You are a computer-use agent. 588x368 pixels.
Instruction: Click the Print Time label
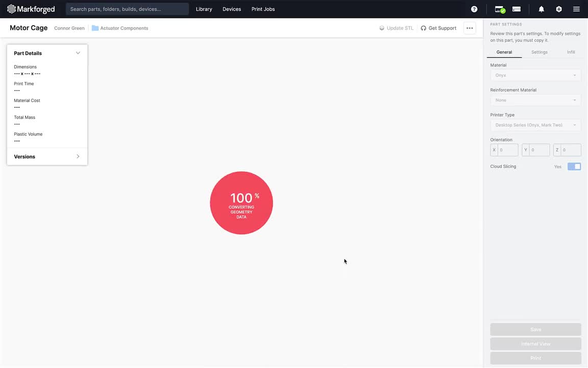tap(23, 84)
